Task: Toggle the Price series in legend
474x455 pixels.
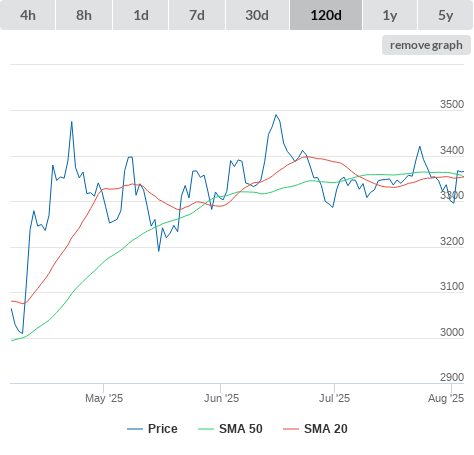Action: [x=163, y=429]
